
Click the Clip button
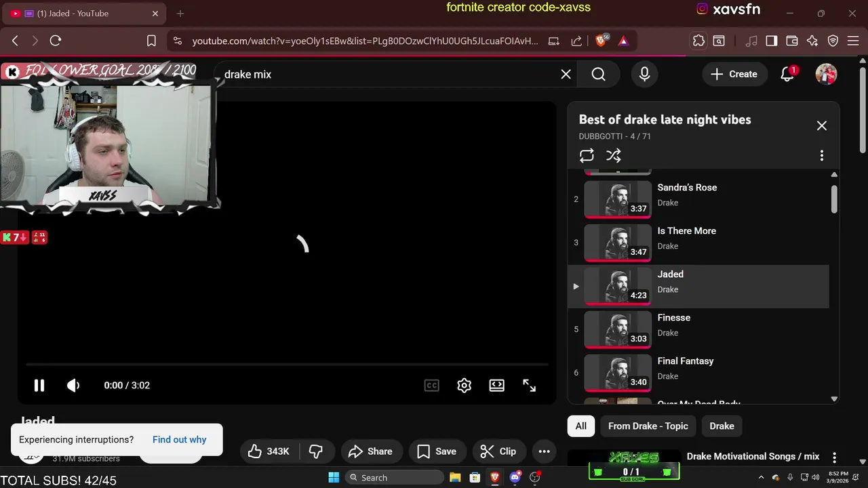point(498,451)
